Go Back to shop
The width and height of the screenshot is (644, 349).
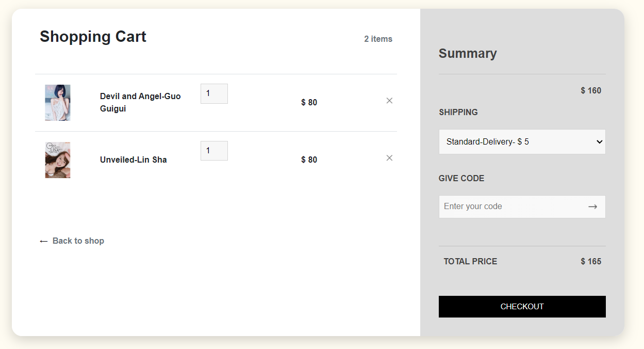point(78,241)
